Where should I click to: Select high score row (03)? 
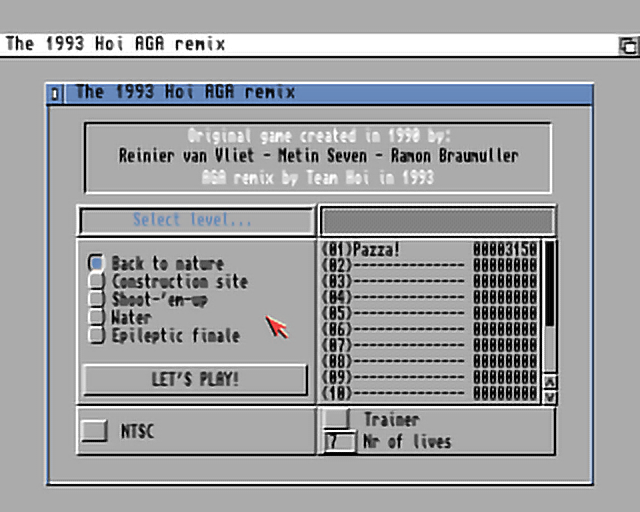click(429, 281)
